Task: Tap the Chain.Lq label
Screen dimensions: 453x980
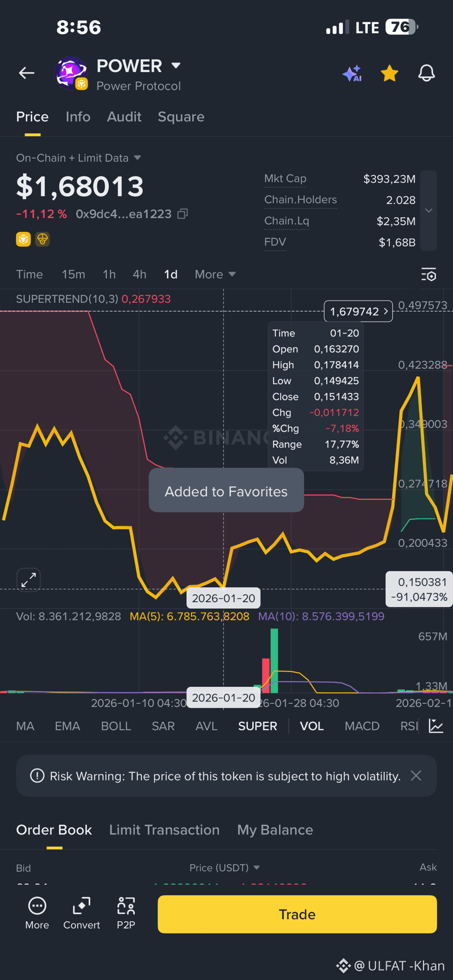Action: click(287, 221)
